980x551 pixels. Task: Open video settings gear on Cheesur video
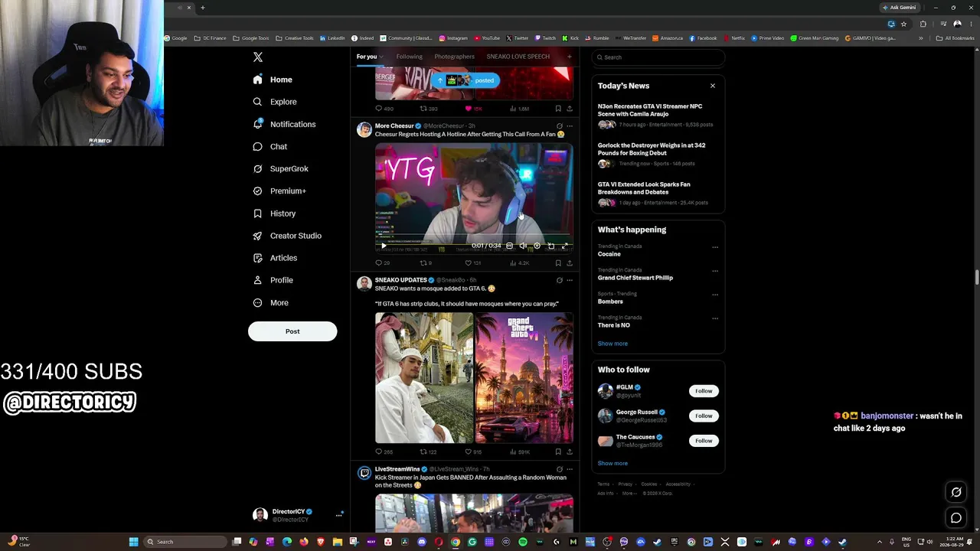(x=537, y=246)
